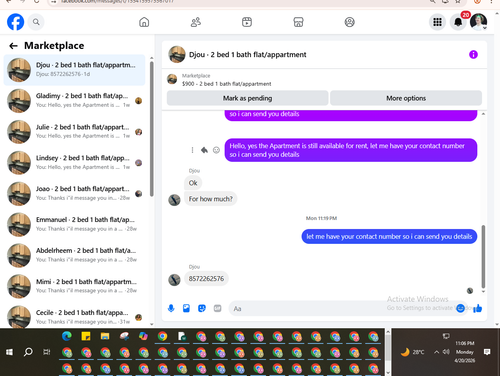Click the chat scroll-up arrow

point(483,114)
